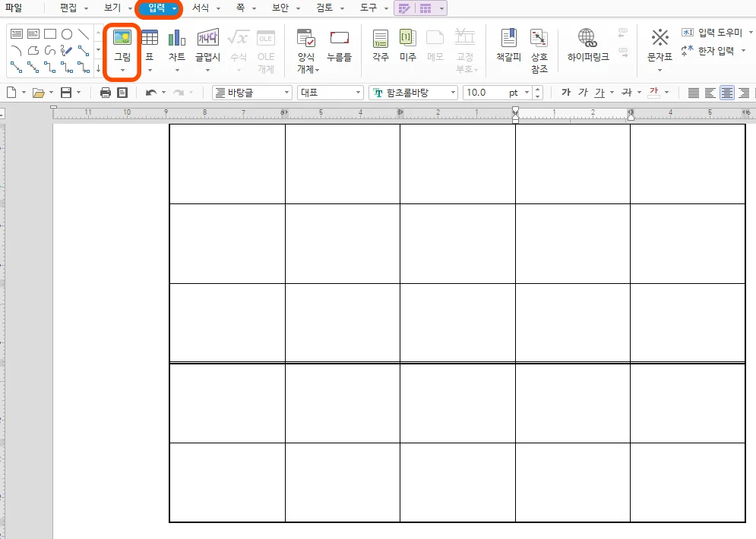
Task: Create a new document from the toolbar
Action: pos(11,93)
